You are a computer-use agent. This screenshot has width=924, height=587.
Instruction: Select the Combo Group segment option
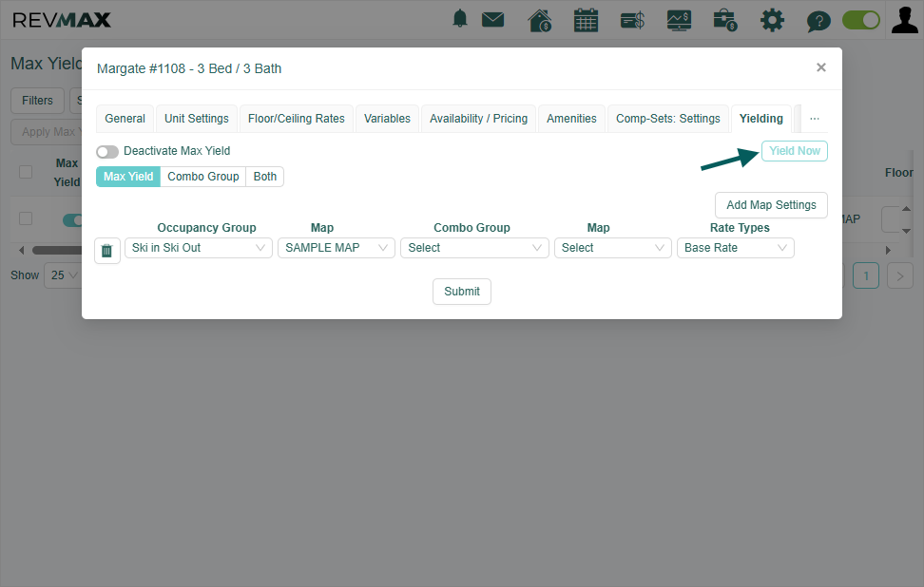click(202, 177)
